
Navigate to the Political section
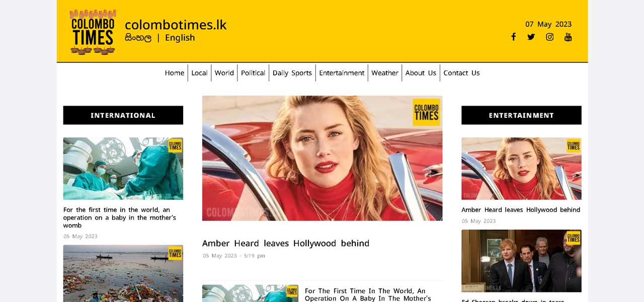tap(253, 73)
